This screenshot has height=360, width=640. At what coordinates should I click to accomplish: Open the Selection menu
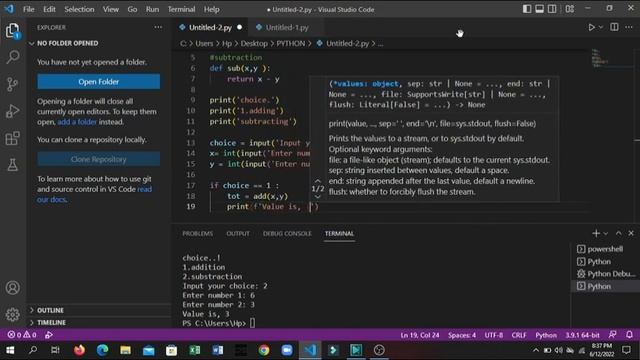[79, 9]
